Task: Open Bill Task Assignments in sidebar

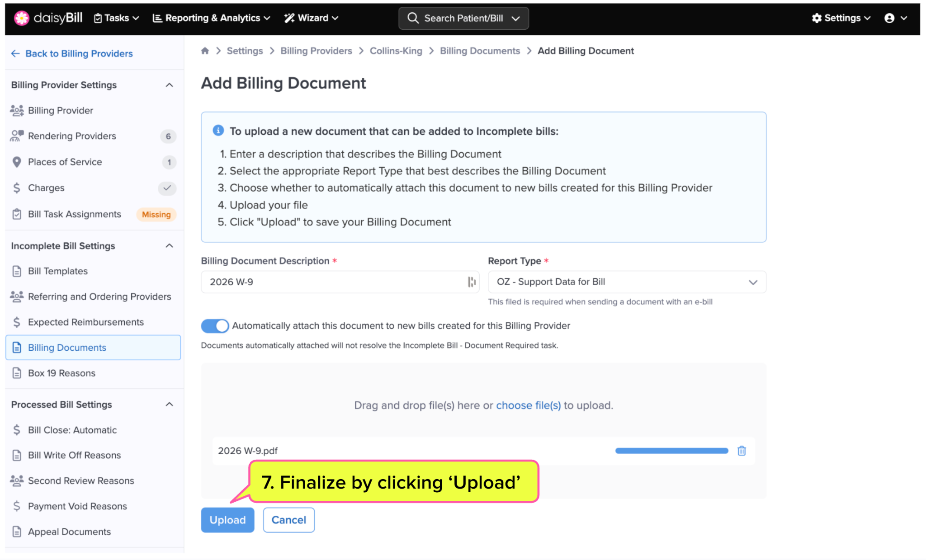Action: coord(75,214)
